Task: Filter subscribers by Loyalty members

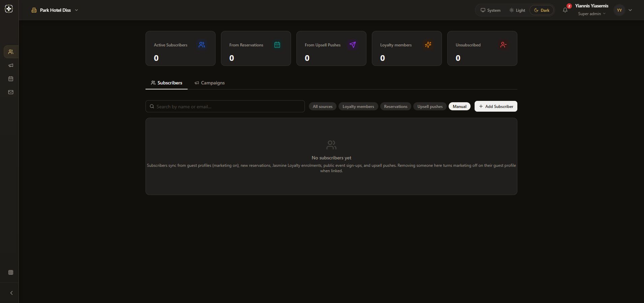Action: point(358,106)
